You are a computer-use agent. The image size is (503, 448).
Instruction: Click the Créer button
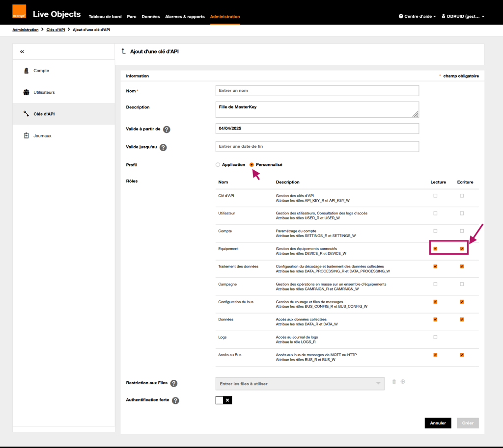[x=468, y=423]
